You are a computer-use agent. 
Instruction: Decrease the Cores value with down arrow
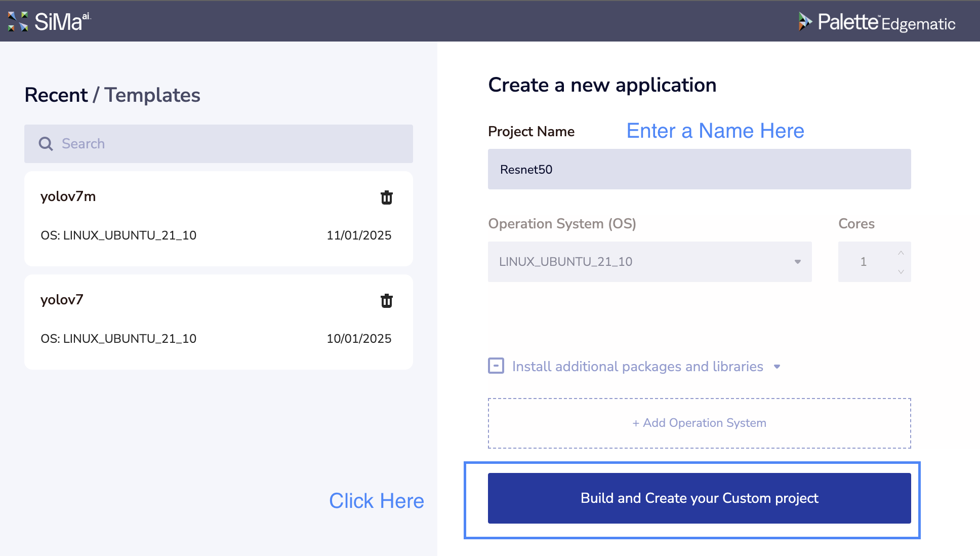tap(901, 272)
